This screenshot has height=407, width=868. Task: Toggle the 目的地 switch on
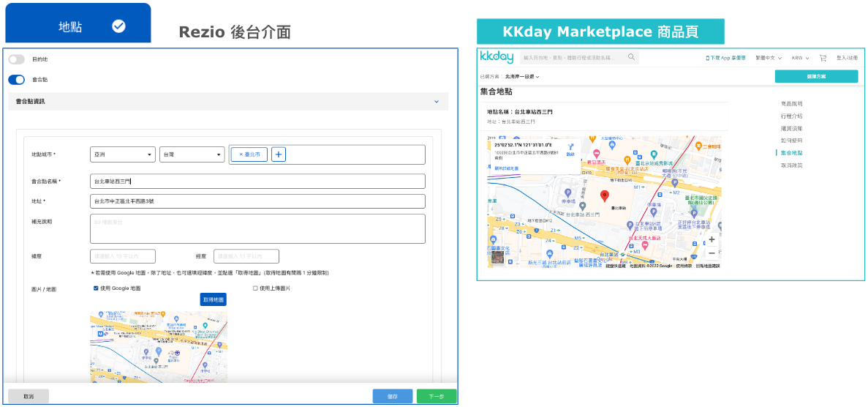[x=17, y=59]
